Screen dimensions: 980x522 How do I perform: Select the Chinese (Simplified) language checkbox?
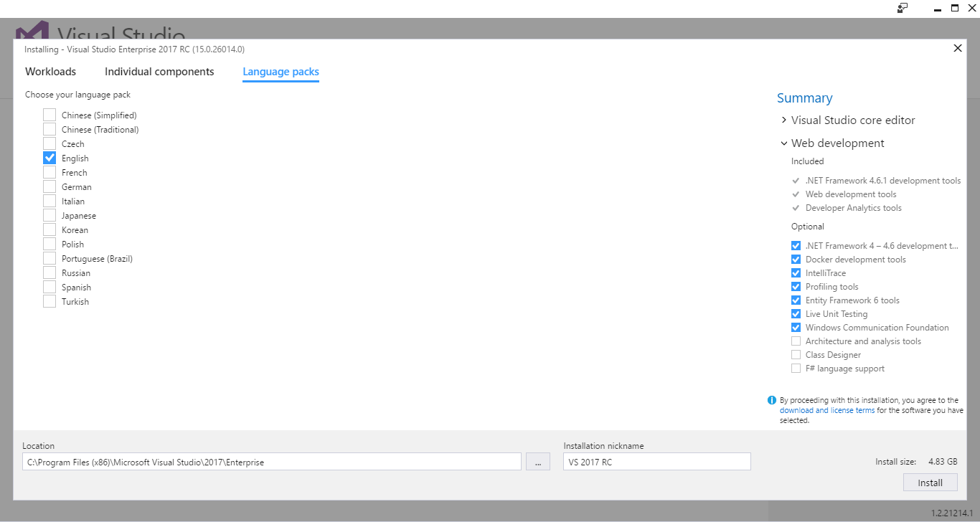coord(50,115)
